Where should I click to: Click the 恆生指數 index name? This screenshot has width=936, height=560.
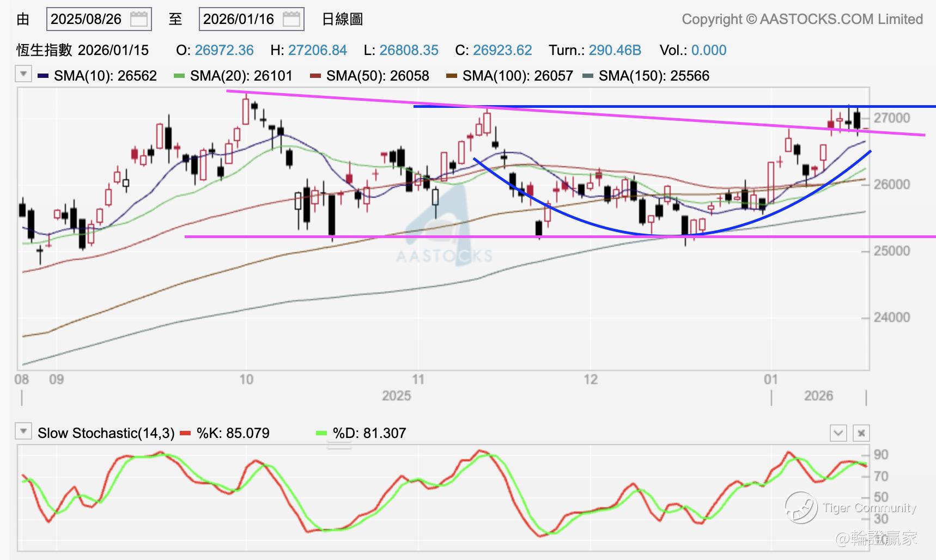pos(44,50)
